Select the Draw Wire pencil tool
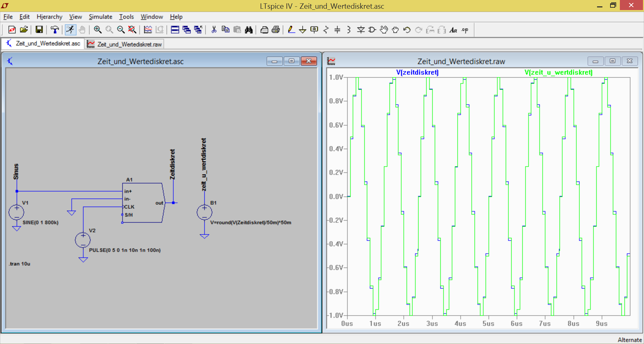Screen dimensions: 644x344 (x=291, y=30)
